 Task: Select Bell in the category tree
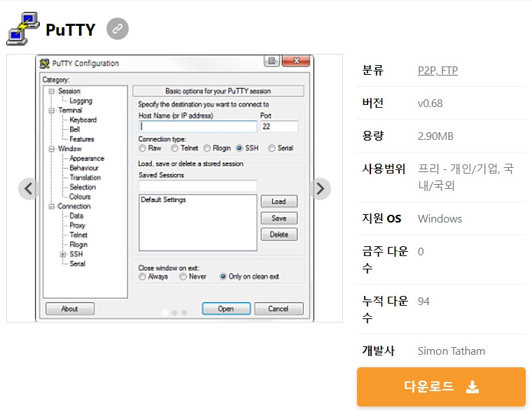pyautogui.click(x=75, y=129)
